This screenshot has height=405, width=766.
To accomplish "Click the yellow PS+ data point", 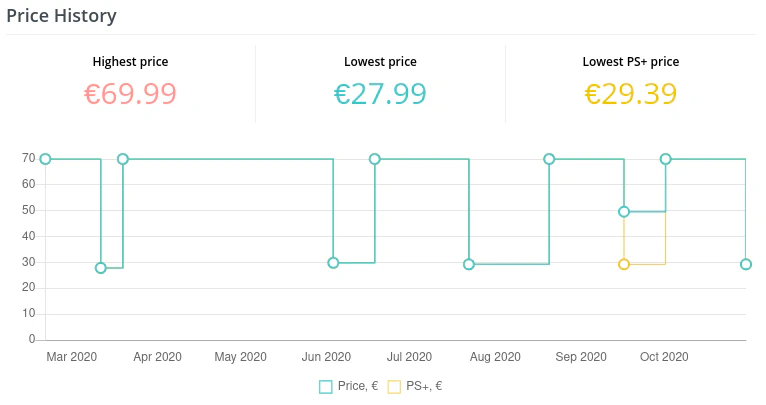I will click(x=624, y=264).
